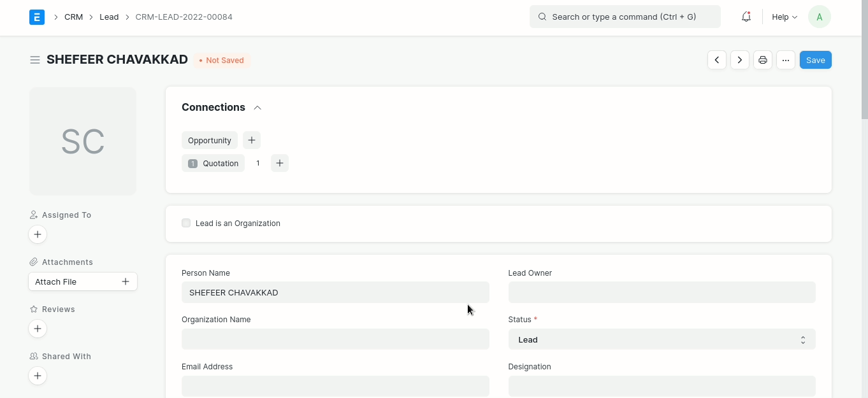Save the lead record
868x398 pixels.
pos(815,60)
